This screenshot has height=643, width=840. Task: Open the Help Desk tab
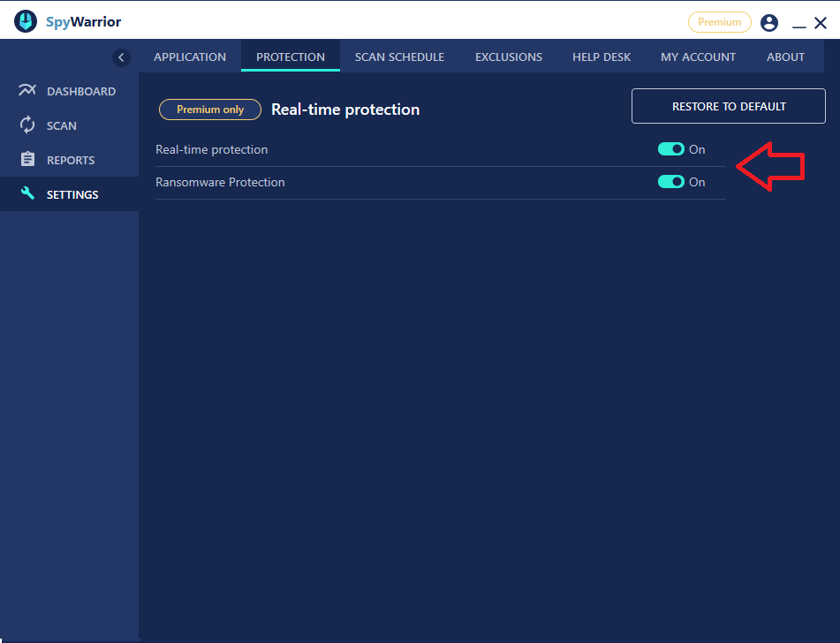click(x=601, y=57)
